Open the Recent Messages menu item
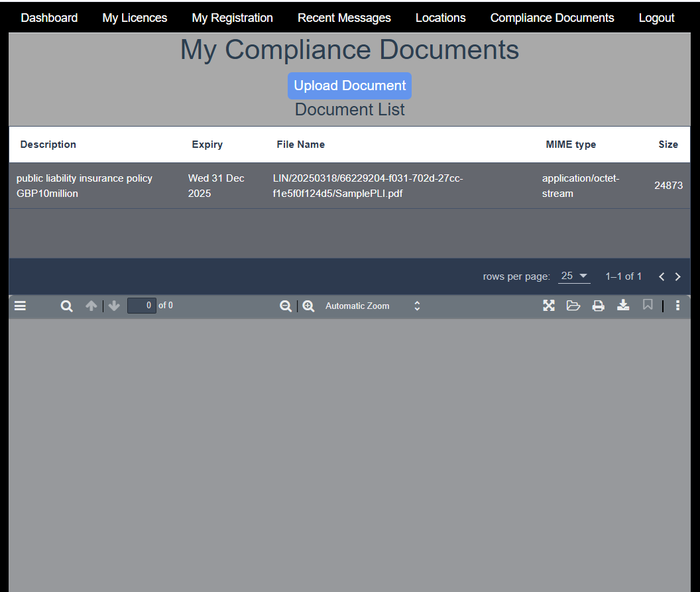 344,18
